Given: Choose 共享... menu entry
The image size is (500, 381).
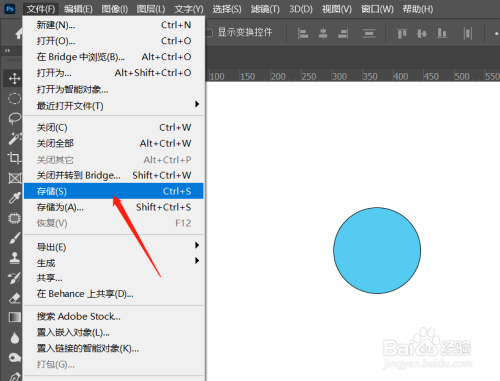Looking at the screenshot, I should (114, 278).
